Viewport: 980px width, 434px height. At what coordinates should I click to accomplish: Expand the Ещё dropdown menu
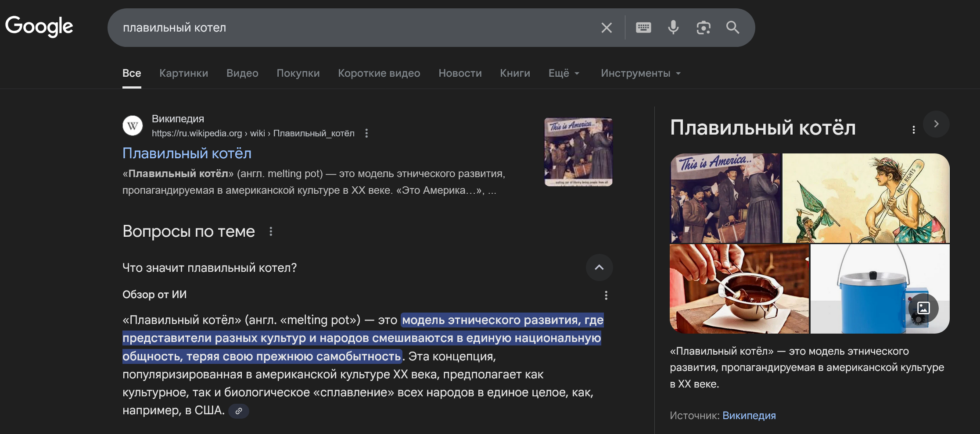click(x=564, y=73)
